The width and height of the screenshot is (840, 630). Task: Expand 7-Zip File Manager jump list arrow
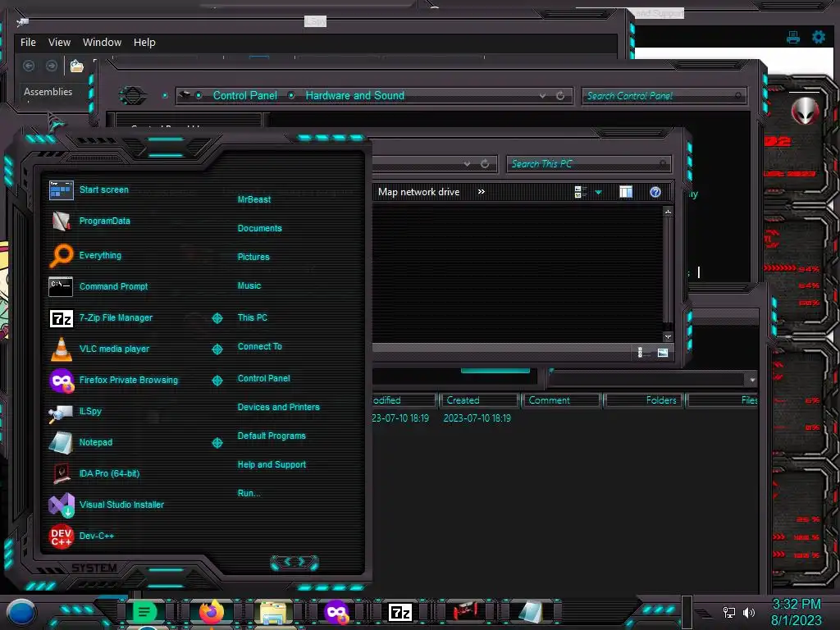tap(217, 318)
